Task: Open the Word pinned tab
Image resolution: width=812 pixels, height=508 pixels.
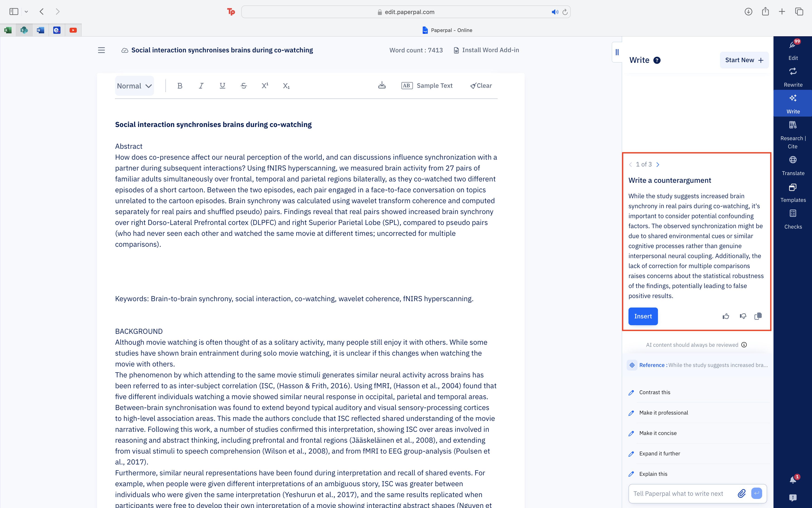Action: pyautogui.click(x=40, y=30)
